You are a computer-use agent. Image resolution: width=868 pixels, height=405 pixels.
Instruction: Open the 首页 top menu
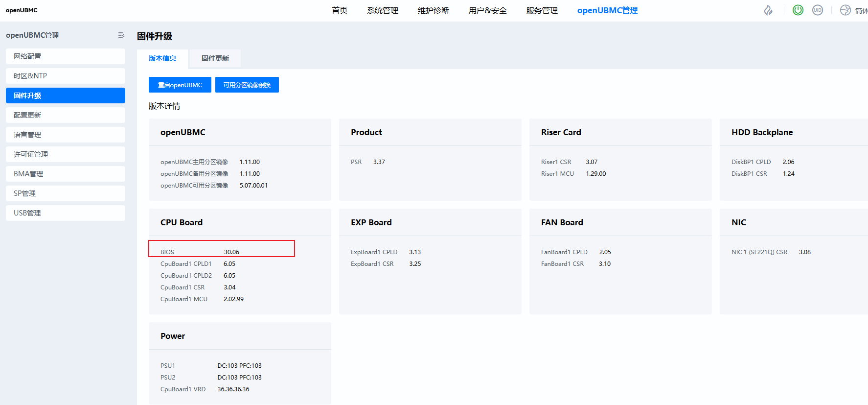point(340,11)
